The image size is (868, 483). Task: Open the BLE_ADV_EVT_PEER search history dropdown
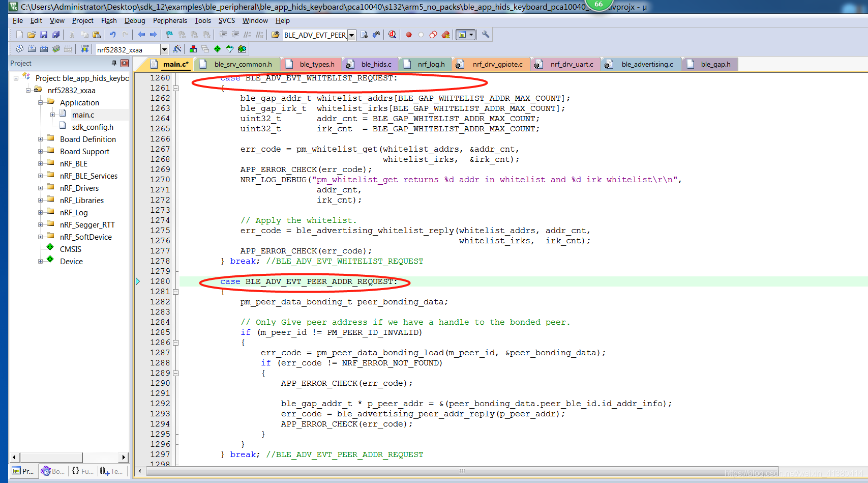click(x=352, y=35)
